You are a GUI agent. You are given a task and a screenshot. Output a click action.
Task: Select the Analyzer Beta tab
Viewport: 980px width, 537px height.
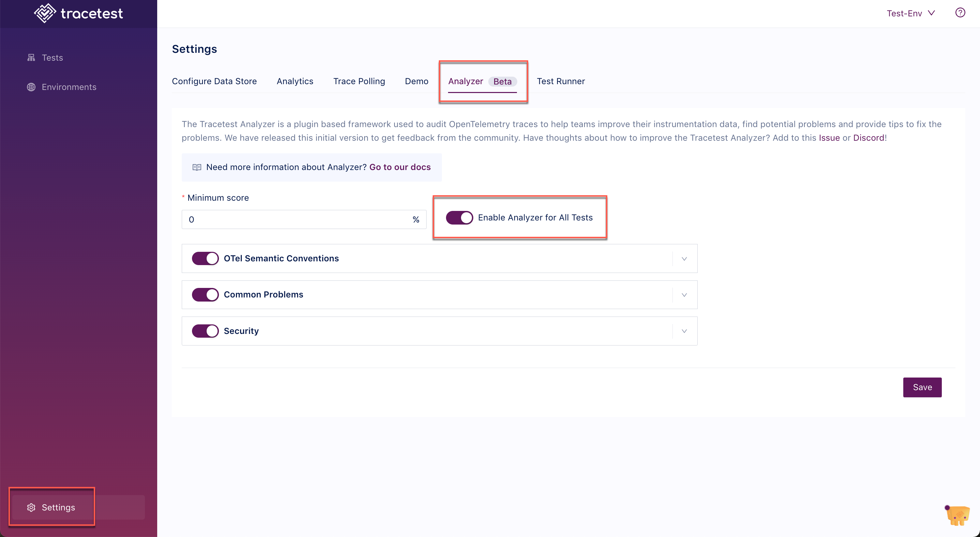pyautogui.click(x=482, y=81)
